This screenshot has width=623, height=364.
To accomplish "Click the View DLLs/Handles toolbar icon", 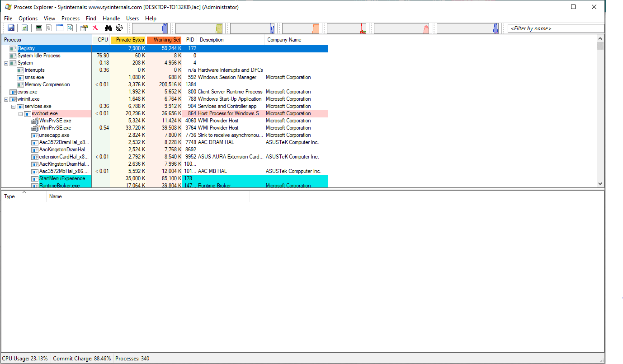I will pos(70,28).
